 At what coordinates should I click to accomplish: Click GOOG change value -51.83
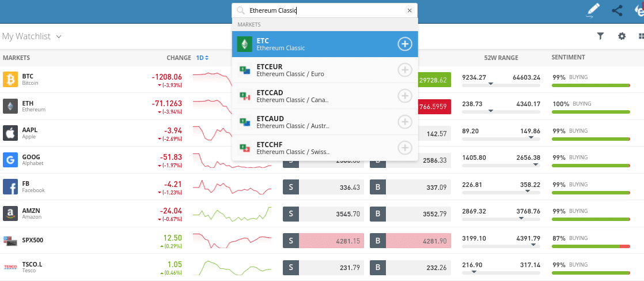tap(171, 157)
